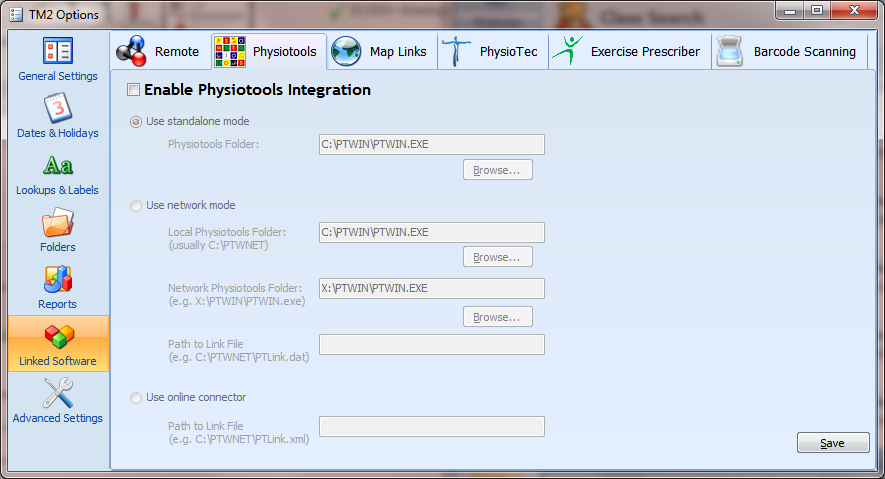This screenshot has height=479, width=885.
Task: Open the Reports chart icon
Action: 58,279
